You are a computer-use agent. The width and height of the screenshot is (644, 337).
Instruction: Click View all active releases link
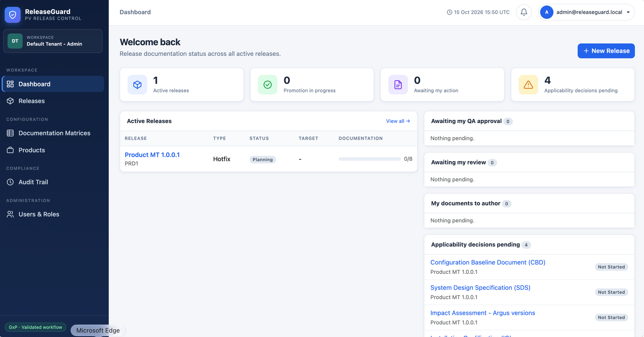click(x=398, y=121)
